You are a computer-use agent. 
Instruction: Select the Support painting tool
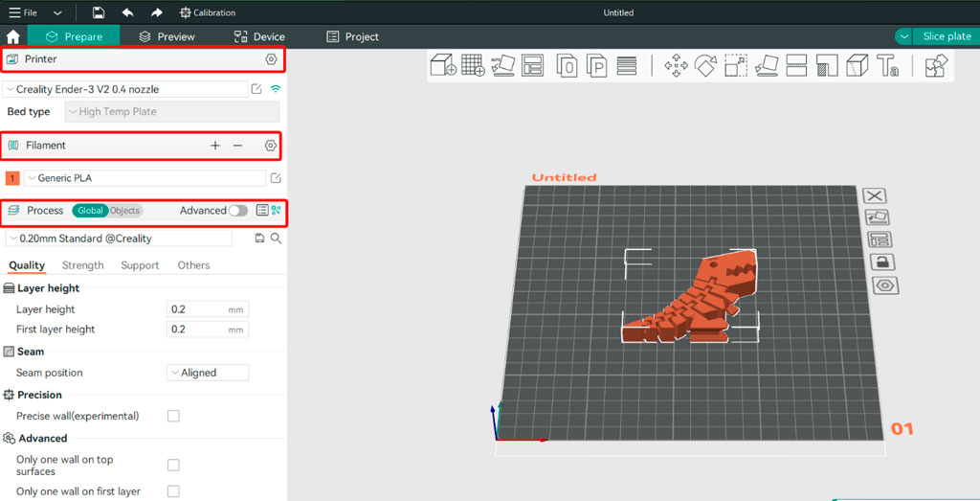(827, 65)
